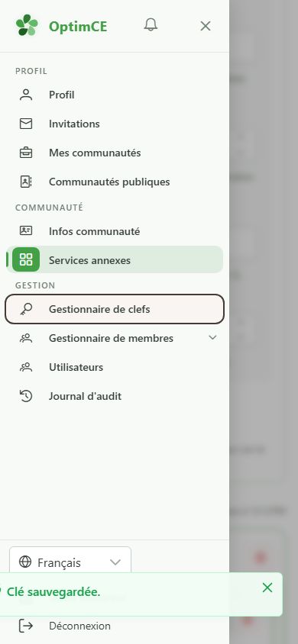Click the Profil person icon
Viewport: 298px width, 644px height.
(x=26, y=95)
